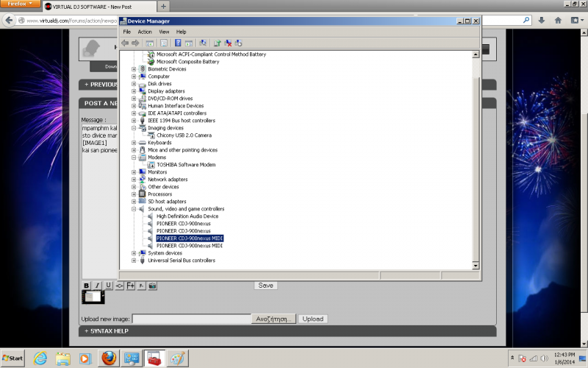Click Uninstall device toolbar icon with red X
Image resolution: width=588 pixels, height=368 pixels.
click(x=228, y=43)
